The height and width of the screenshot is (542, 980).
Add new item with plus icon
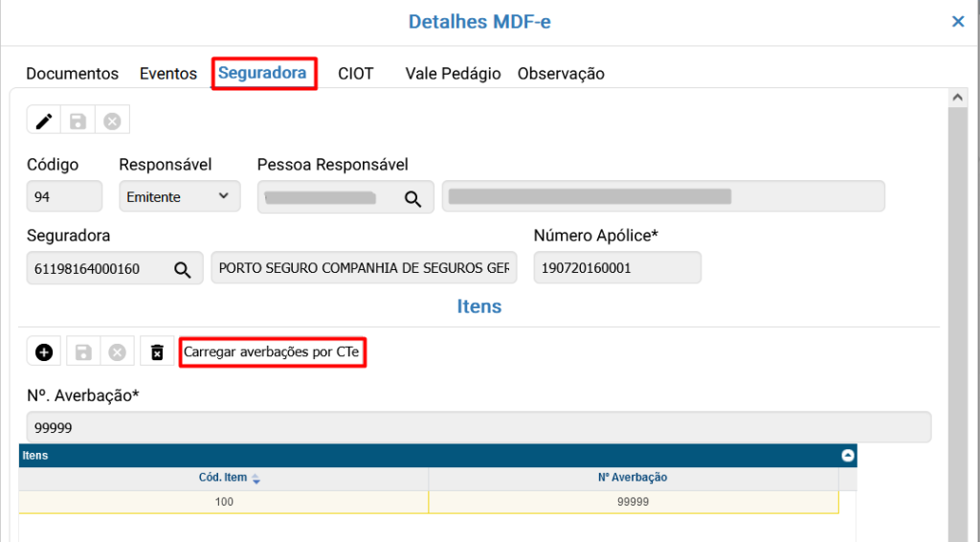point(44,352)
